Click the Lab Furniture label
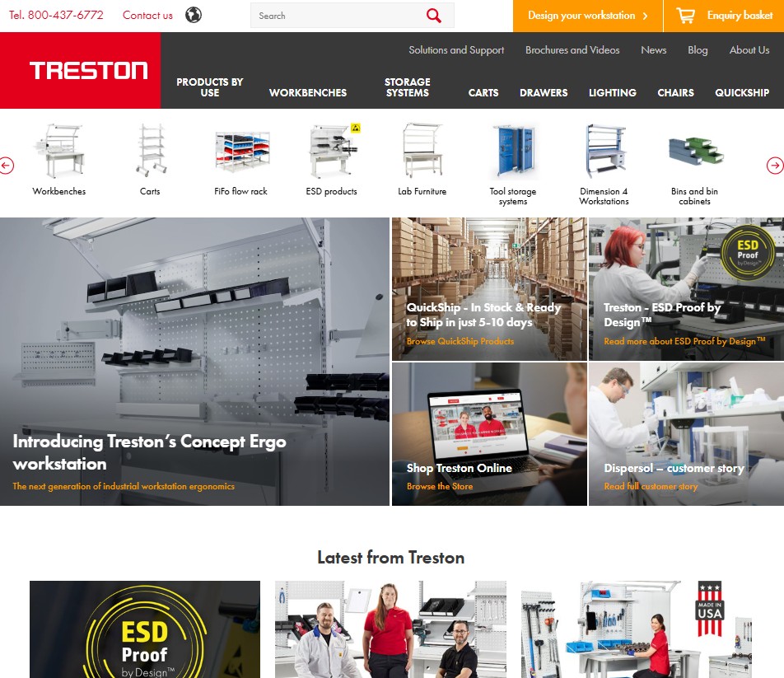 pos(422,191)
